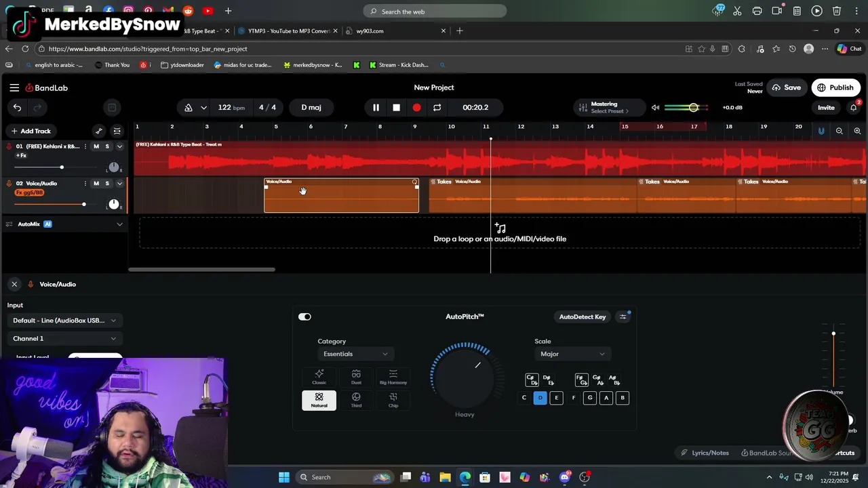868x488 pixels.
Task: Click the track height collapse icon
Action: tap(117, 131)
